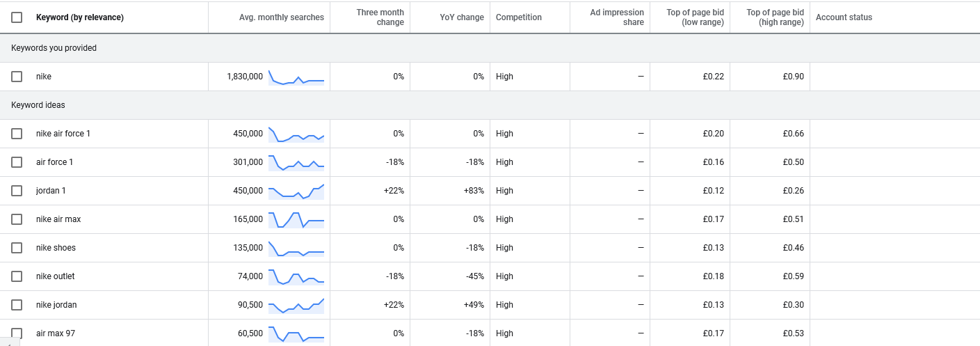
Task: Open the trend sparkline for nike air force 1
Action: (x=296, y=134)
